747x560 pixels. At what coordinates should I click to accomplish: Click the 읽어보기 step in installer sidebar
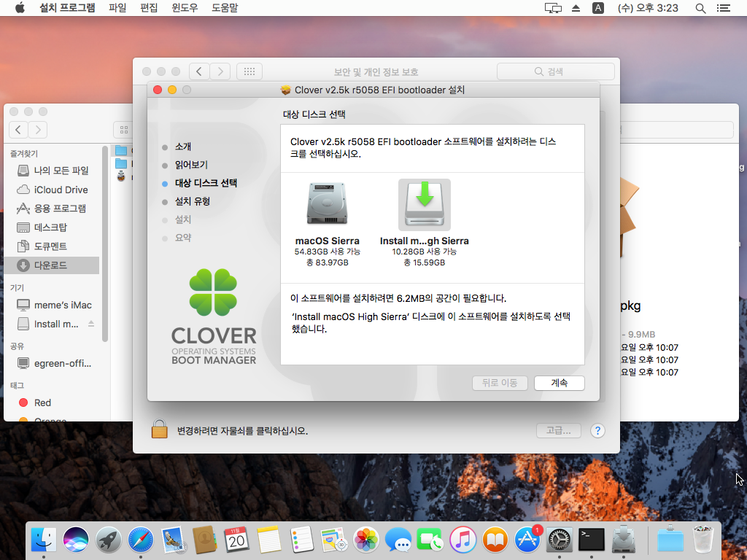pyautogui.click(x=191, y=165)
